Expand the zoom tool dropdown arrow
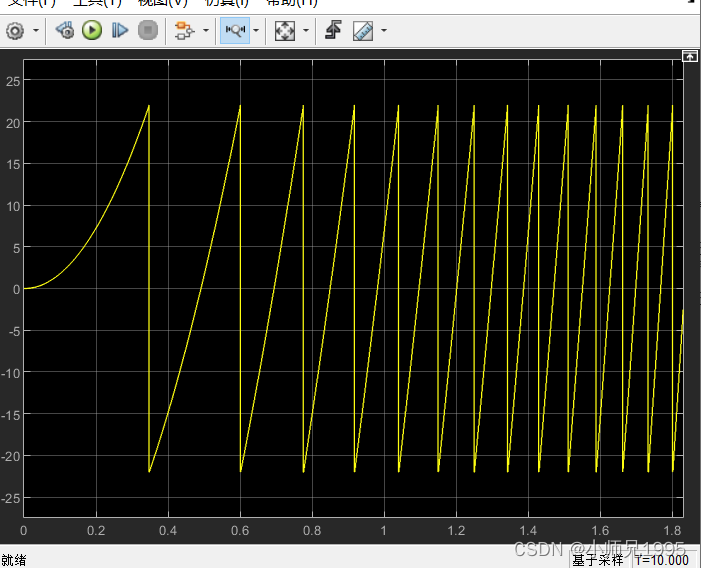701x568 pixels. [x=256, y=31]
